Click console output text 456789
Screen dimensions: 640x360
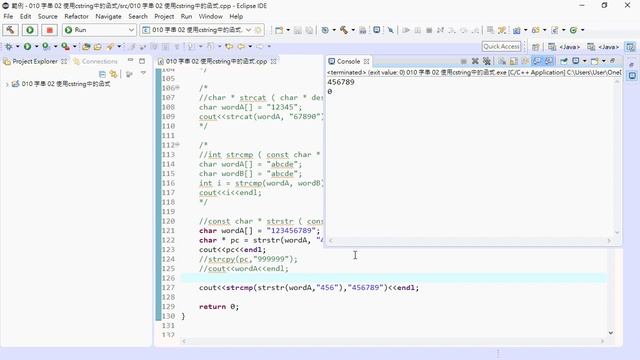341,82
